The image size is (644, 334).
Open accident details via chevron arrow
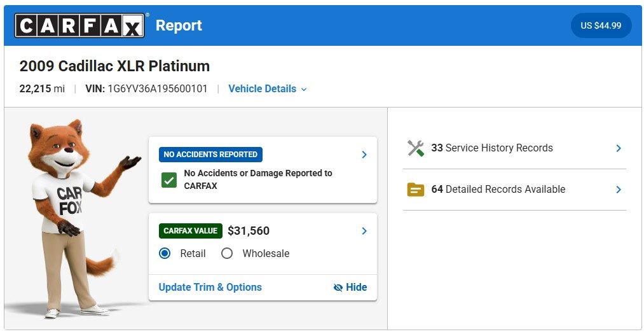pos(364,155)
